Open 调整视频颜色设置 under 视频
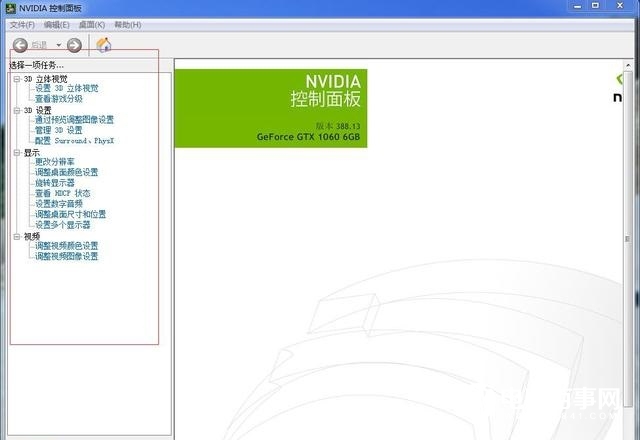 click(x=66, y=246)
